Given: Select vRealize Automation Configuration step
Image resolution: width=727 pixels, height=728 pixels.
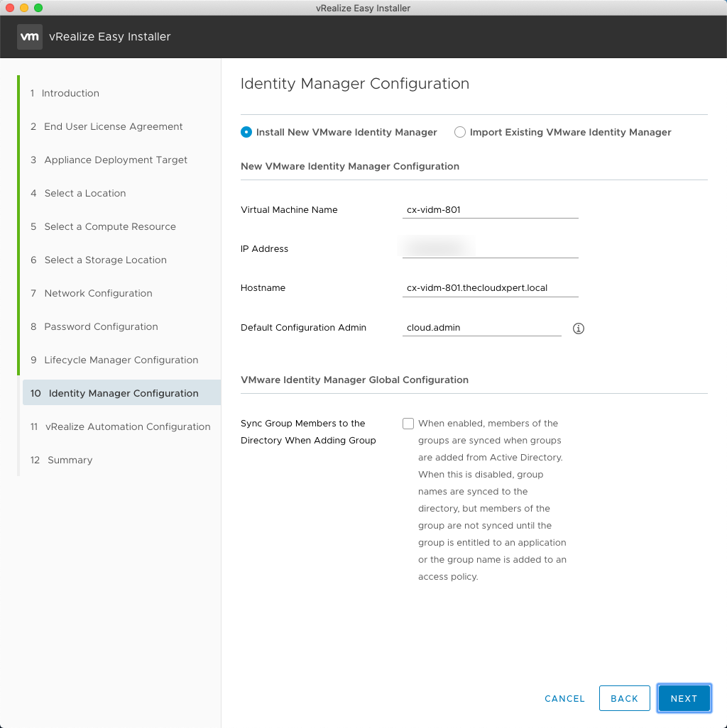Looking at the screenshot, I should [x=127, y=426].
